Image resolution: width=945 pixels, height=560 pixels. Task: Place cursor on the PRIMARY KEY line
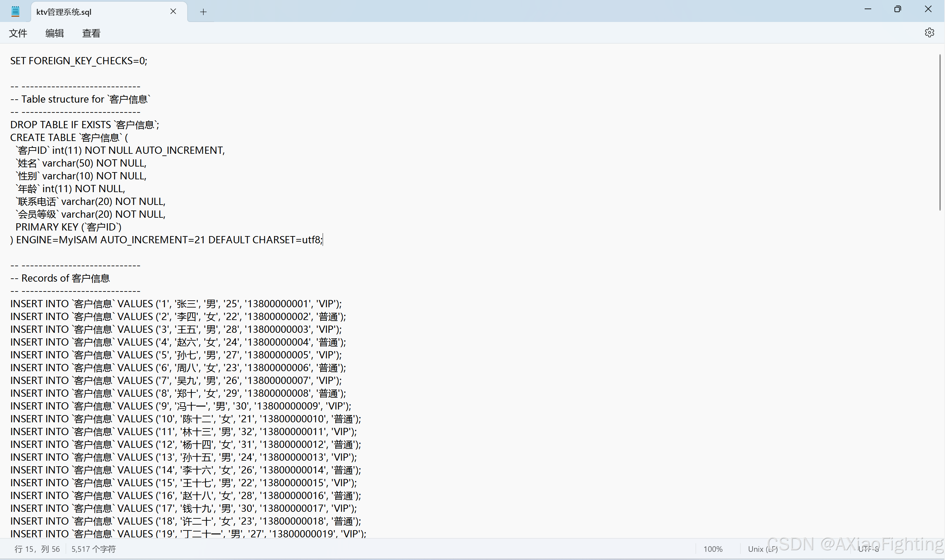[x=68, y=227]
